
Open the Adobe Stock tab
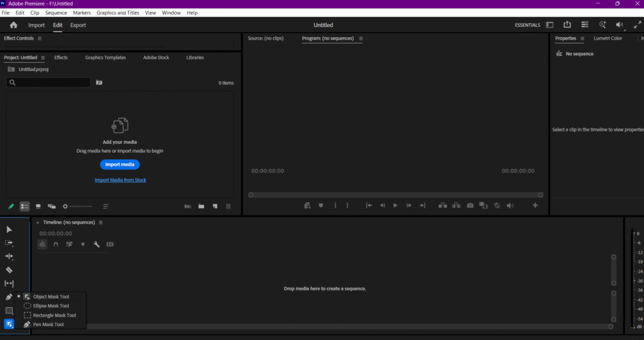tap(156, 57)
